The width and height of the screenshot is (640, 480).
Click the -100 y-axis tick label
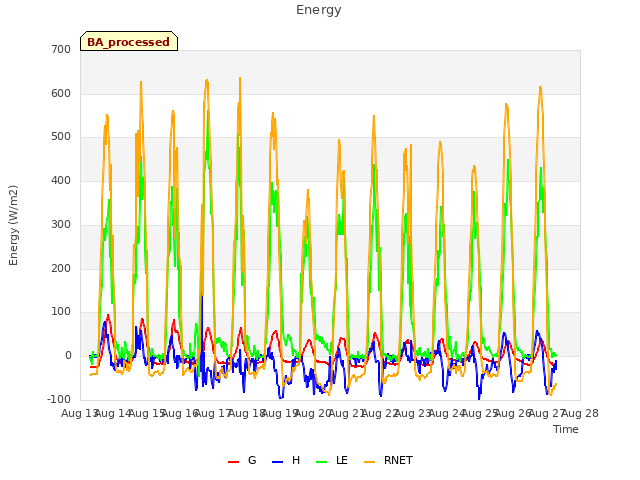(59, 400)
